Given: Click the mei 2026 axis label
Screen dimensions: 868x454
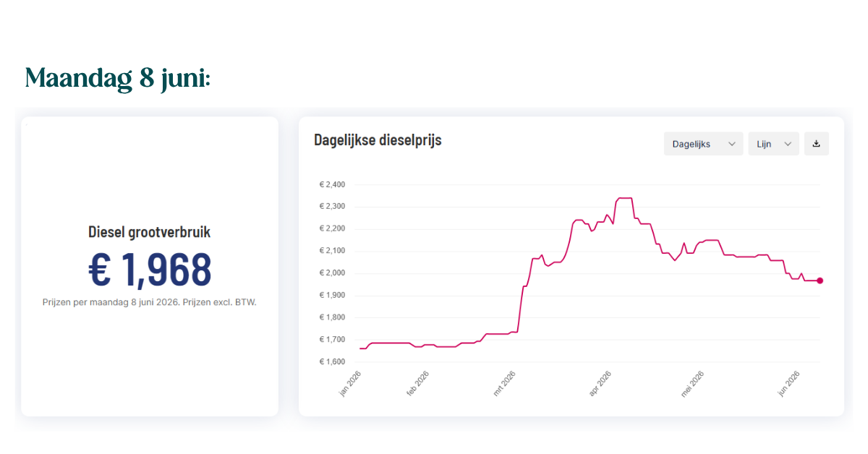Looking at the screenshot, I should 692,383.
